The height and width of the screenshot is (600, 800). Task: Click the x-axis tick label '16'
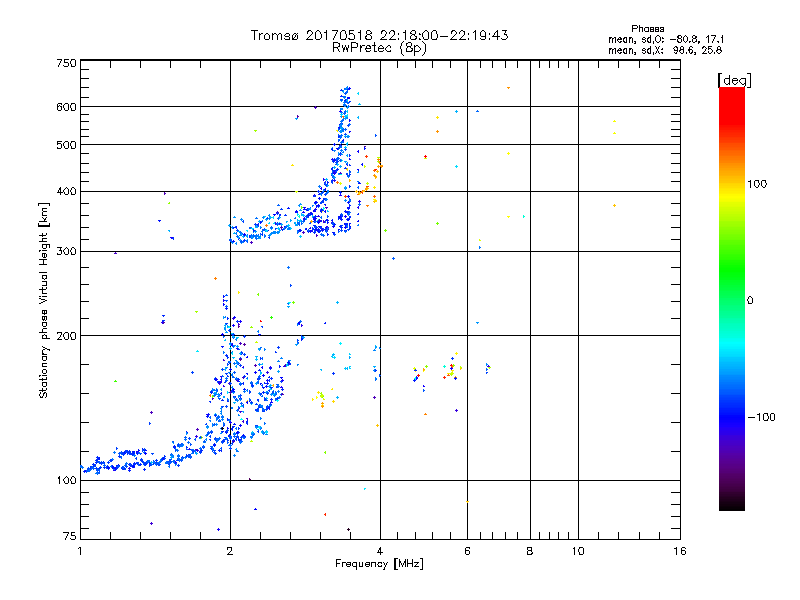680,551
